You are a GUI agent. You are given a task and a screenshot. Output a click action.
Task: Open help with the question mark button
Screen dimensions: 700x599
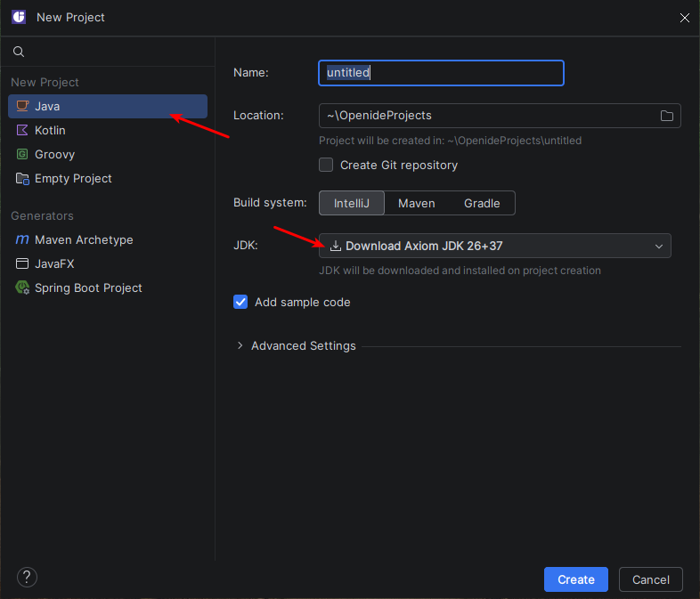pyautogui.click(x=27, y=577)
